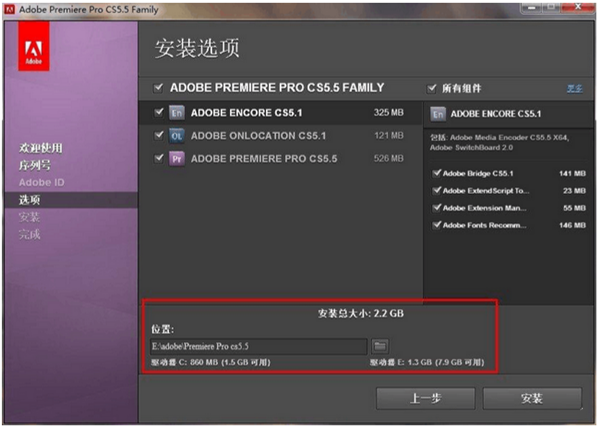Viewport: 600px width, 428px height.
Task: Uncheck Adobe Encore CS5.1 checkbox
Action: pos(158,112)
